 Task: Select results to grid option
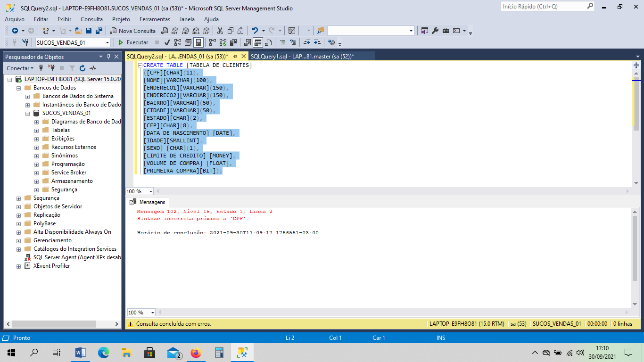tap(258, 42)
